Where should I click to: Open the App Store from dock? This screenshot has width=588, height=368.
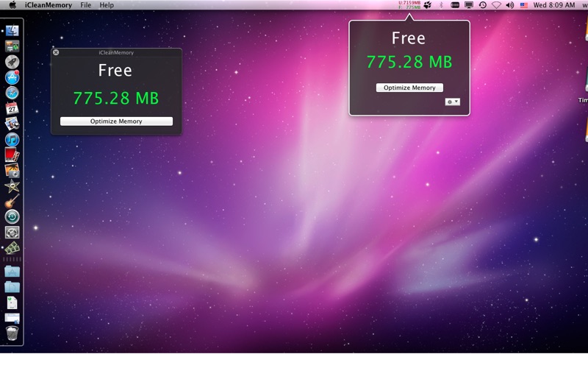(12, 77)
